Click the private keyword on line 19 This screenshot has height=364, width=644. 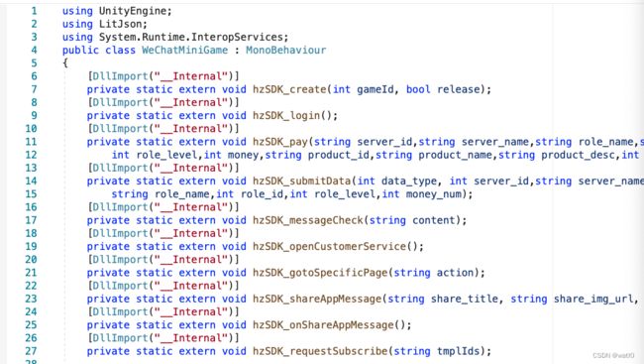108,247
